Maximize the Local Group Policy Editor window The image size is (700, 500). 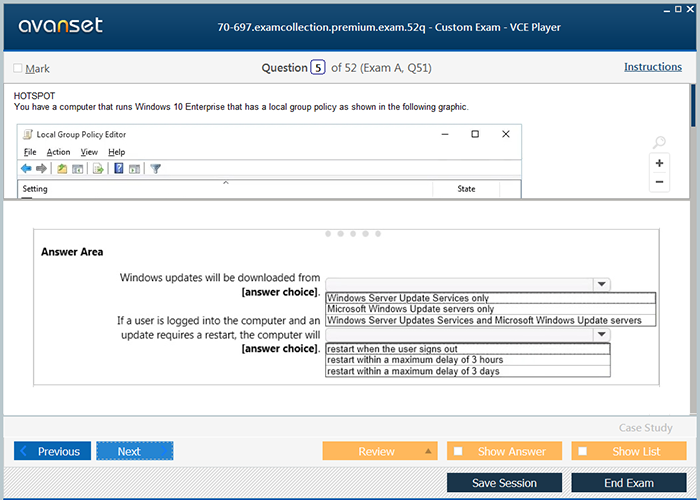tap(475, 134)
